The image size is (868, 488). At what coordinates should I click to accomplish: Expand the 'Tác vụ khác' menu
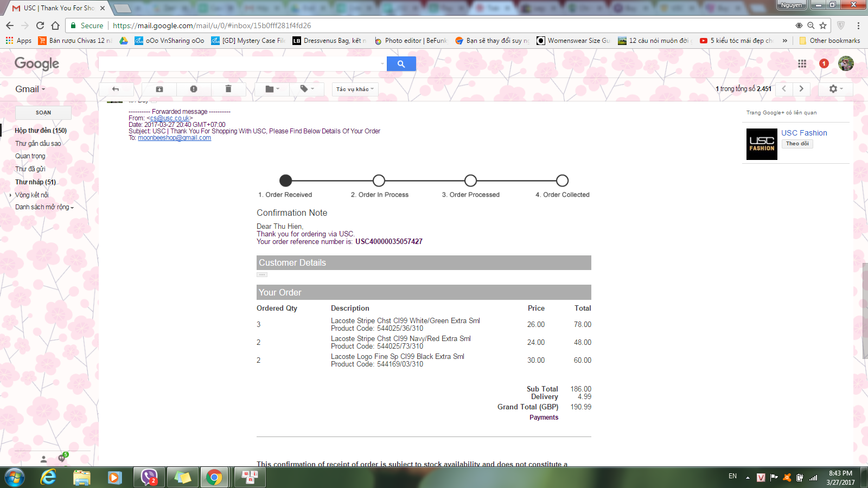(355, 89)
